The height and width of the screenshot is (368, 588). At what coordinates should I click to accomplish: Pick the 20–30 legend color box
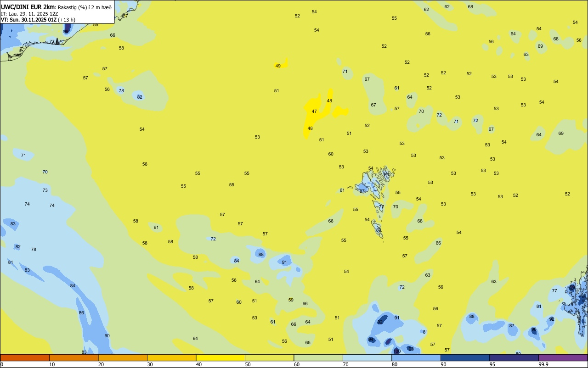tap(123, 357)
